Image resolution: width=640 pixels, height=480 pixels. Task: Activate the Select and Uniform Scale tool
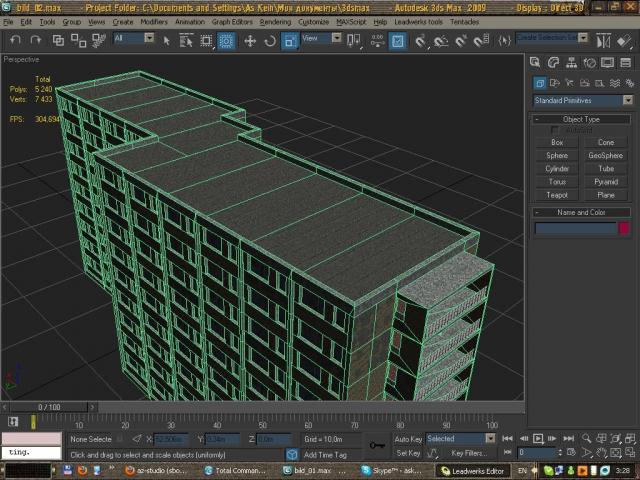point(289,41)
